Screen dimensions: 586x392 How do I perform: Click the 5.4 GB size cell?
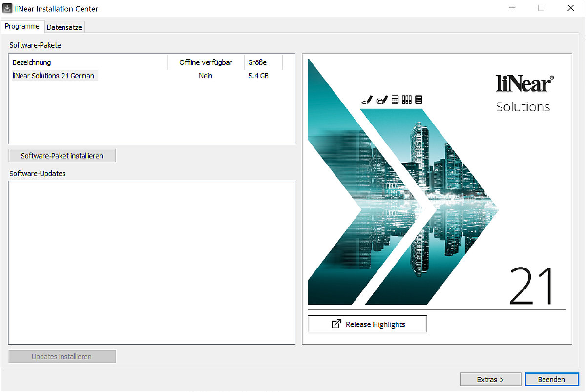[x=258, y=76]
